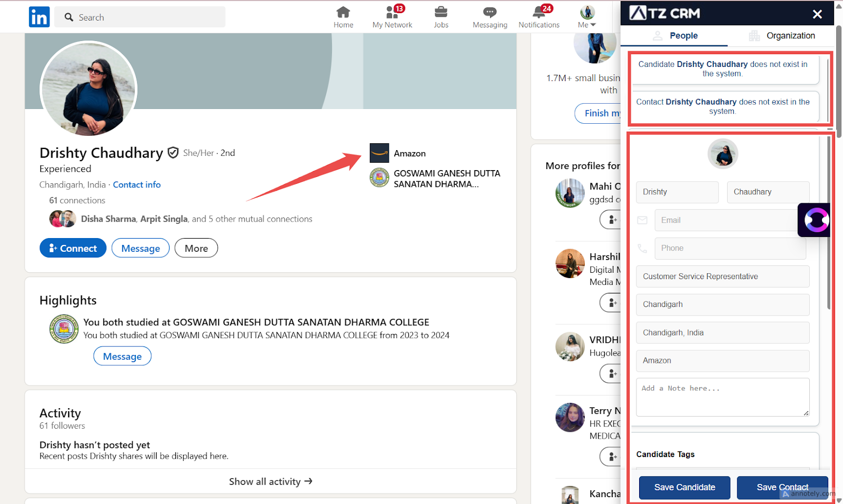Image resolution: width=843 pixels, height=504 pixels.
Task: Click the connect icon under Mahi
Action: [x=611, y=220]
